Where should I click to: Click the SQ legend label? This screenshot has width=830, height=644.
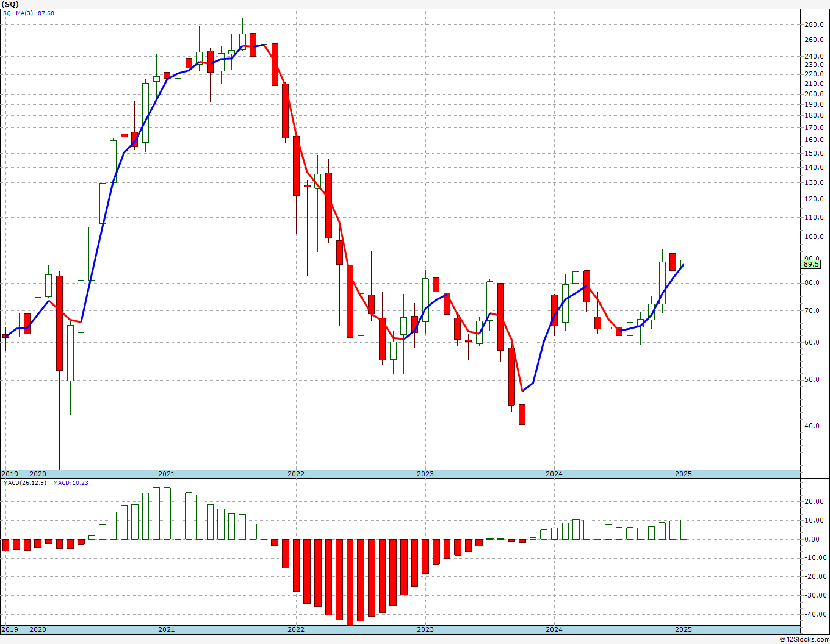tap(7, 13)
